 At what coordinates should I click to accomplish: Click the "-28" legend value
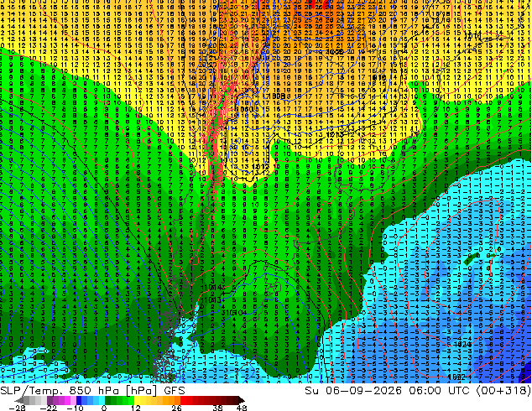[17, 408]
